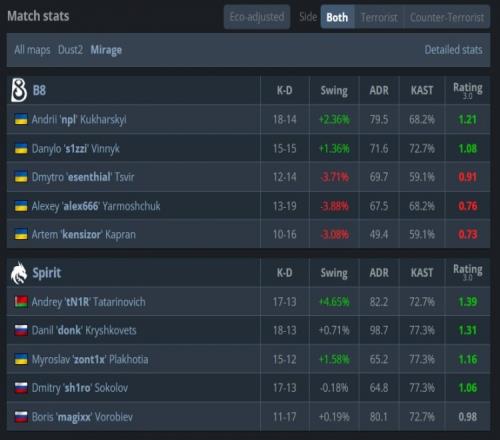Click the Ukraine flag beside kensizor

pos(21,234)
